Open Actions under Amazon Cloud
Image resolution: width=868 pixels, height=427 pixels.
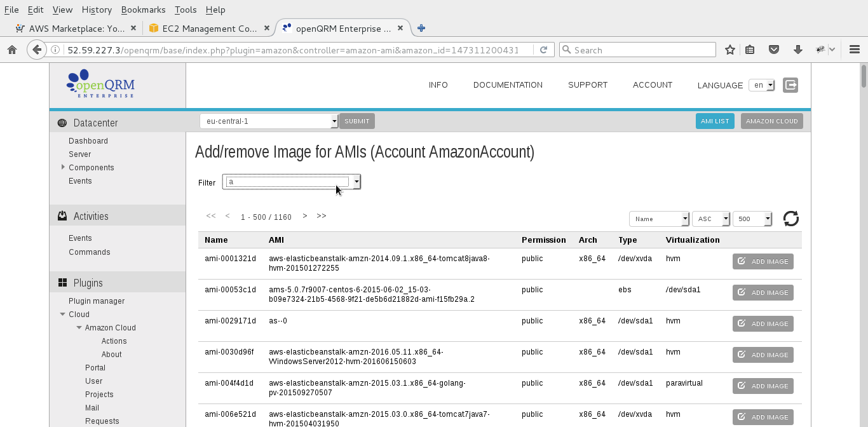tap(114, 341)
